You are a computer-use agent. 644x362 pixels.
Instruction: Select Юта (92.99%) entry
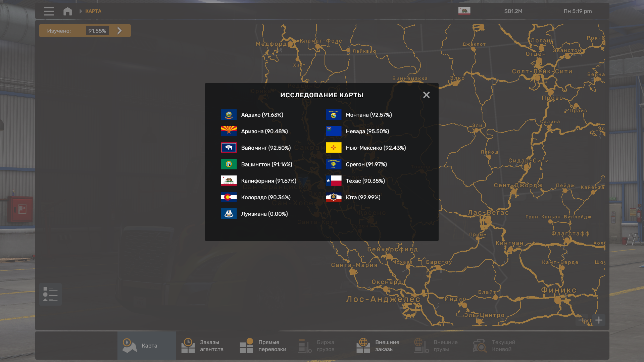coord(363,197)
